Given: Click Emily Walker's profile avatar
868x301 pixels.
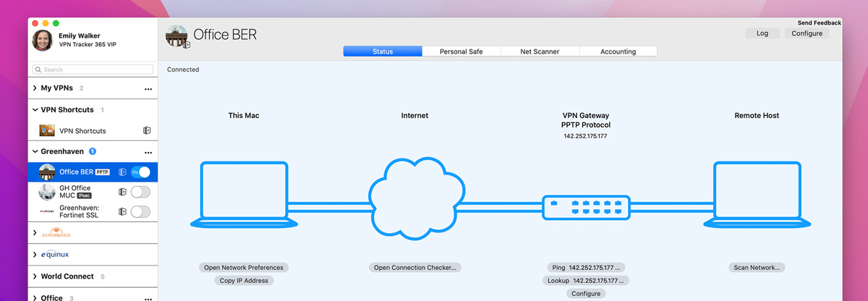Looking at the screenshot, I should [42, 41].
